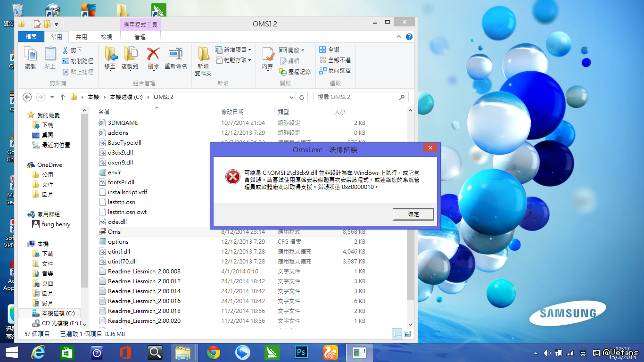Screen dimensions: 644x362
Task: Go back with the Explorer back arrow
Action: pyautogui.click(x=27, y=97)
